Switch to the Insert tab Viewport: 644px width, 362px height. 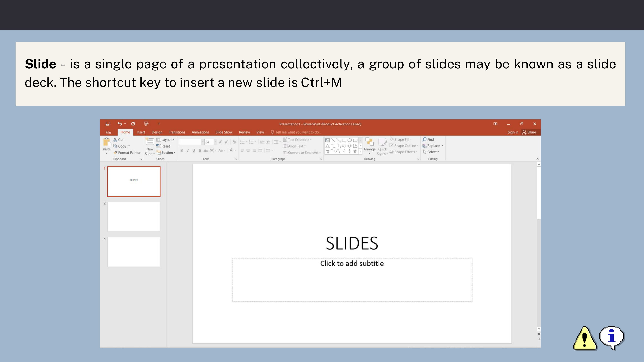click(141, 132)
